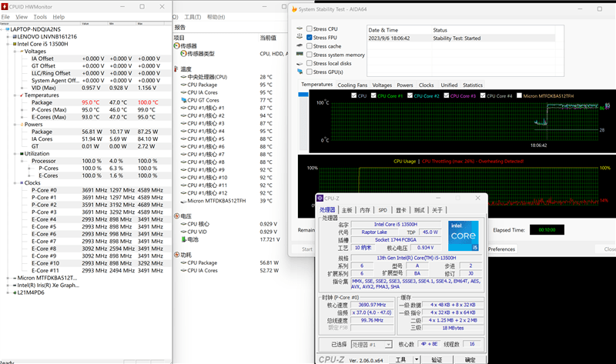Enable Micron MTFDKBA512TFH graph checkbox
This screenshot has height=364, width=616.
click(519, 95)
